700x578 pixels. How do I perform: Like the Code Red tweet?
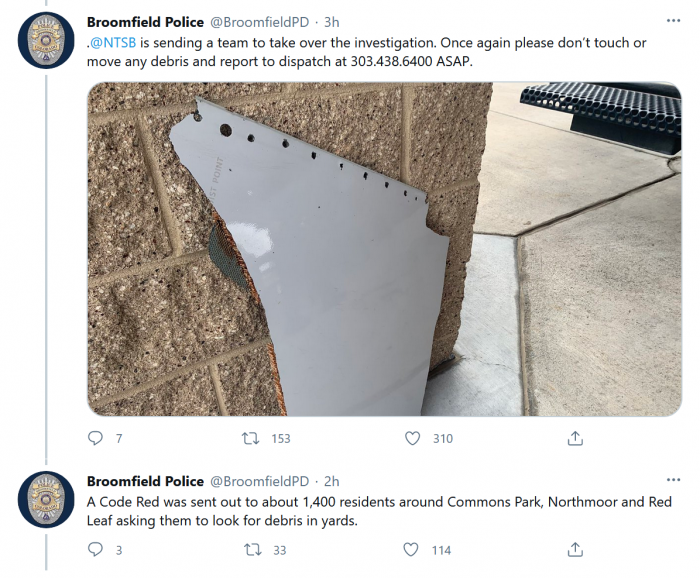[411, 549]
